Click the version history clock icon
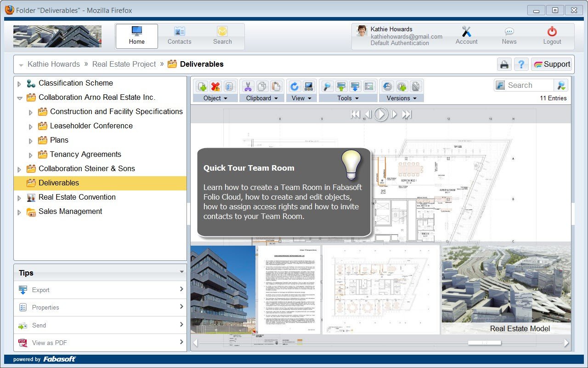 tap(387, 86)
